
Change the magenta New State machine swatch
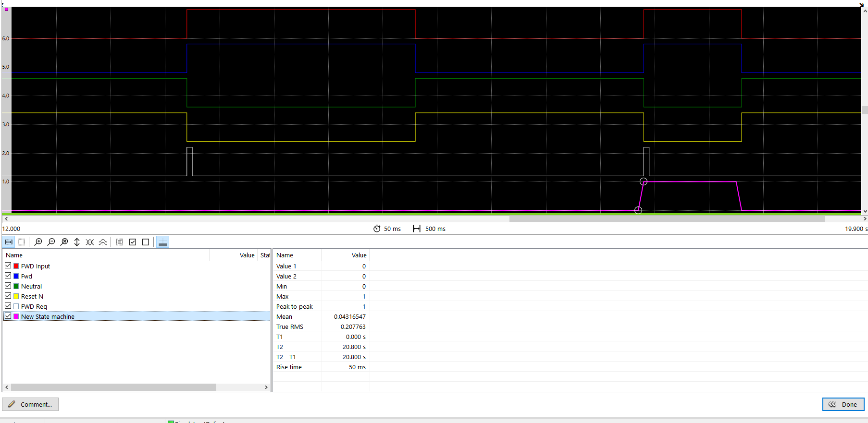(16, 316)
